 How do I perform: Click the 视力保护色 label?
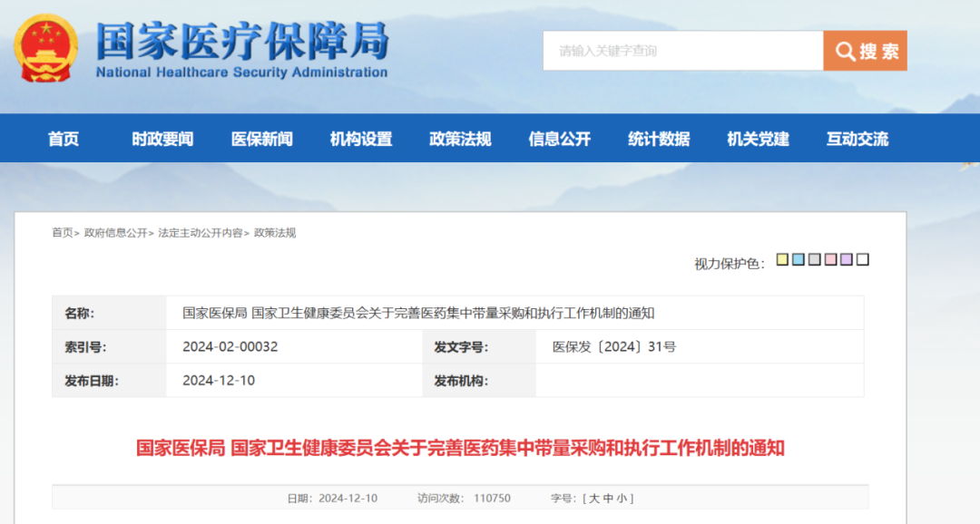(x=730, y=264)
